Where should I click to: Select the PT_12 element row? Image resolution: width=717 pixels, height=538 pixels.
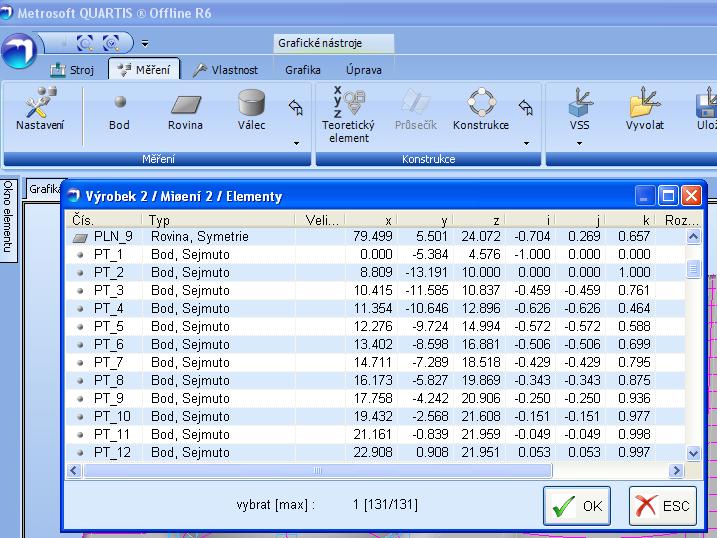375,453
